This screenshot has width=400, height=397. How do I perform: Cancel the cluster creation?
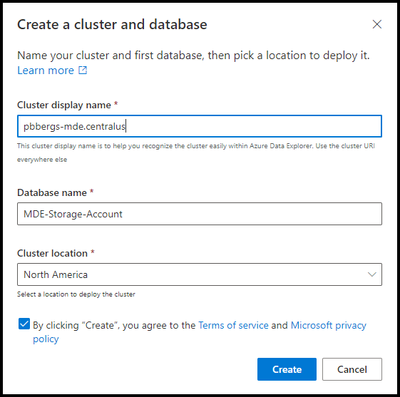click(352, 369)
